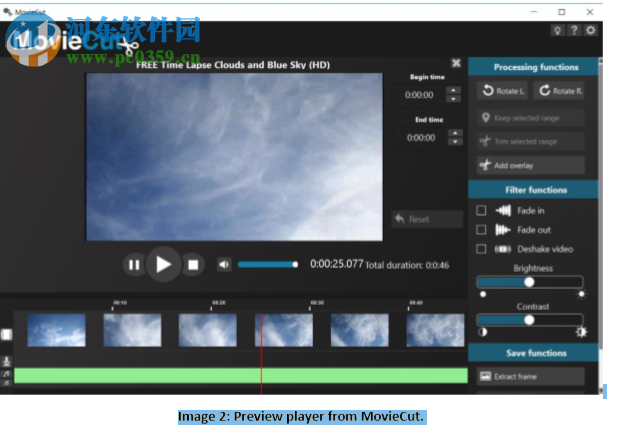Click the Fade out waveform icon

click(x=503, y=230)
